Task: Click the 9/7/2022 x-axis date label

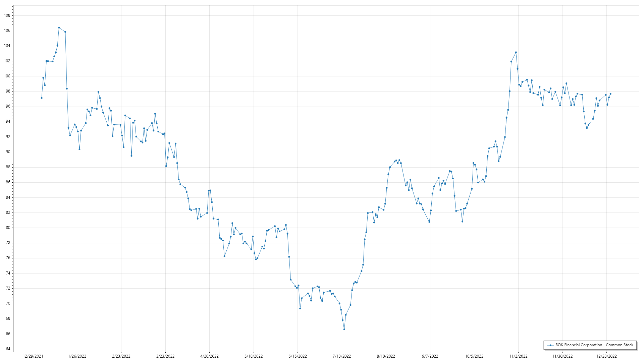Action: pos(430,356)
